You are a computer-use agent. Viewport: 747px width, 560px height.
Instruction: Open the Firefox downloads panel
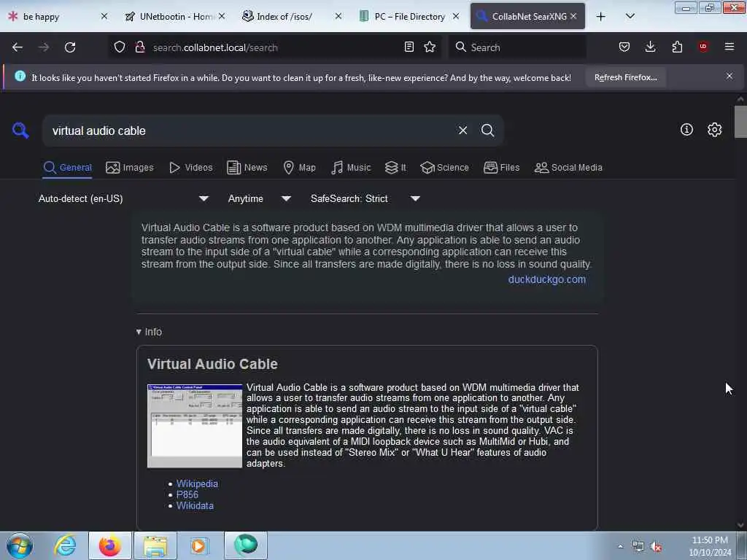(x=650, y=47)
